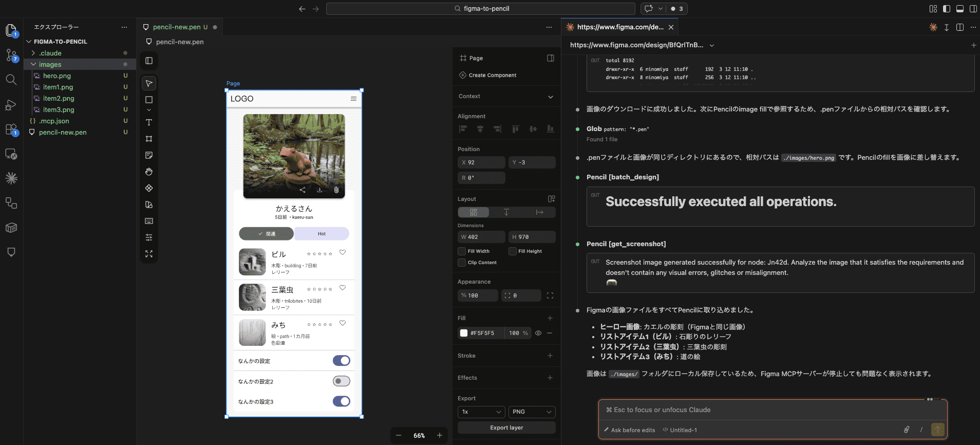
Task: Click the #F5F5F5 fill color swatch
Action: 464,333
